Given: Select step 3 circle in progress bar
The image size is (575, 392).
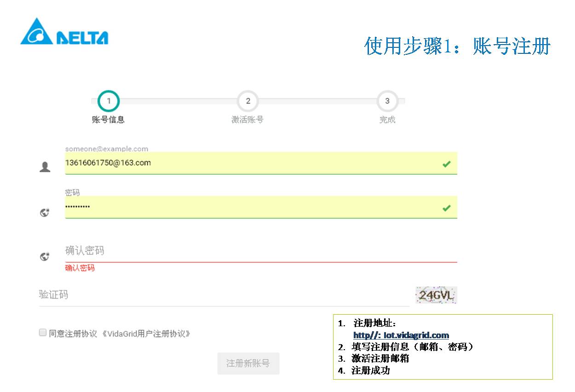Looking at the screenshot, I should click(x=387, y=101).
